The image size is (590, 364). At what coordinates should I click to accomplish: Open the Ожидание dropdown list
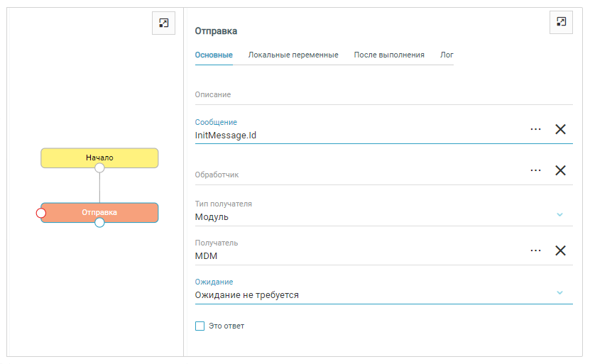click(559, 292)
